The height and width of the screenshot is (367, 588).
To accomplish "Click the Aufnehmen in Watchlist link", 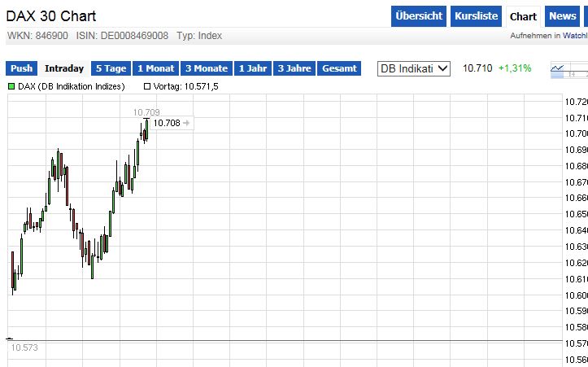I will click(x=549, y=36).
